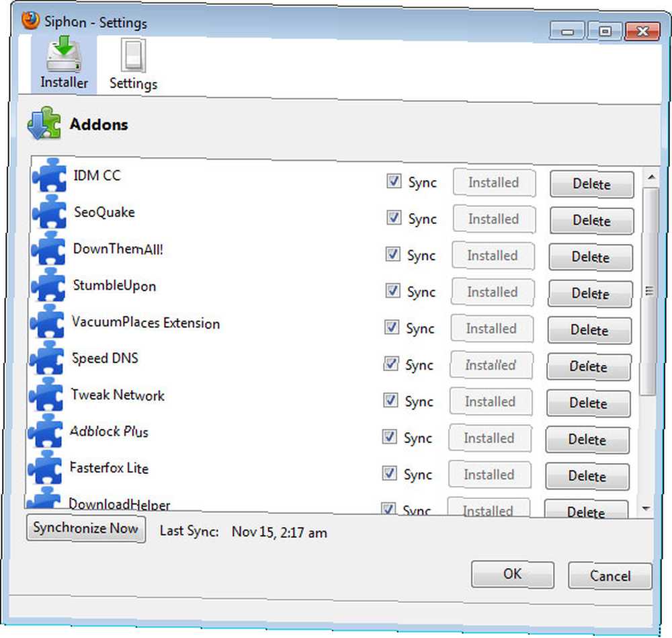This screenshot has width=672, height=638.
Task: Delete the VacuumPlaces Extension addon
Action: tap(589, 330)
